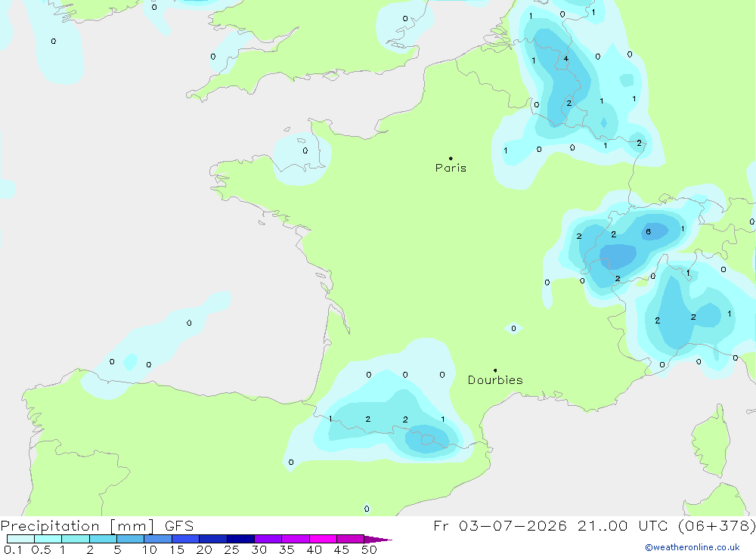756x554 pixels.
Task: Click the legend scale label '50'
Action: point(369,549)
